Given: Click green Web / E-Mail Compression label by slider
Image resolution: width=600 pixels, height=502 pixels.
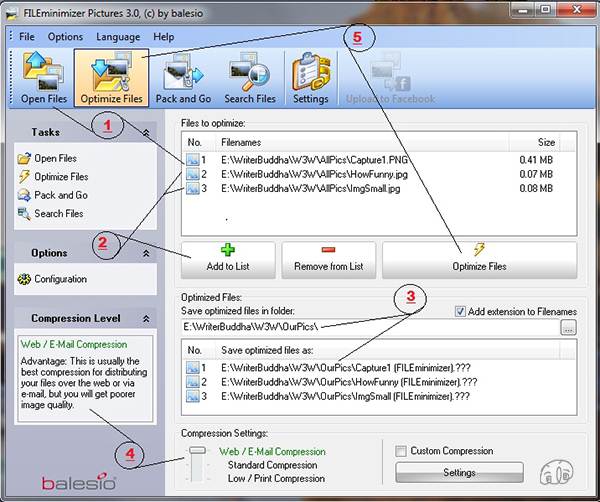Looking at the screenshot, I should point(272,451).
